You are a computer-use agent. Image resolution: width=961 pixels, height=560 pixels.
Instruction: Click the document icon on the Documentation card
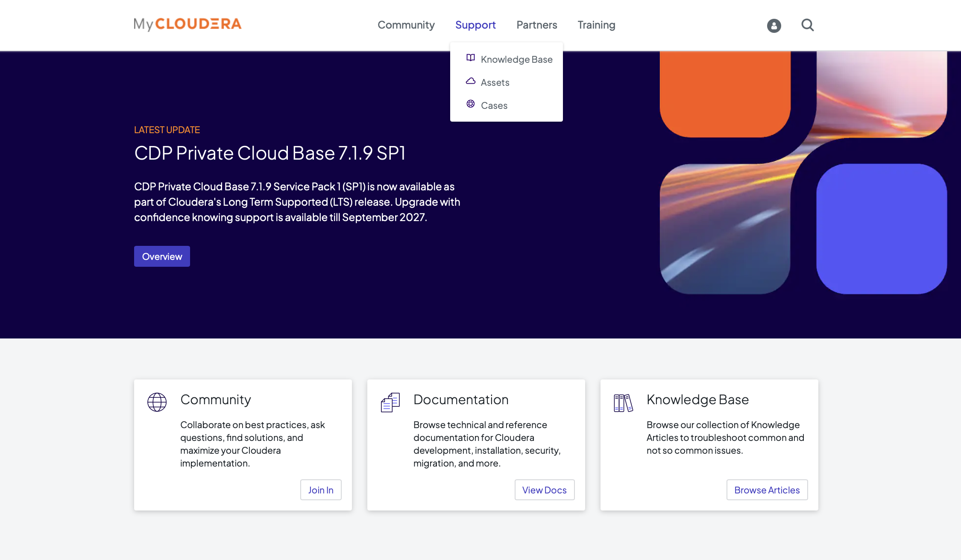click(x=389, y=401)
